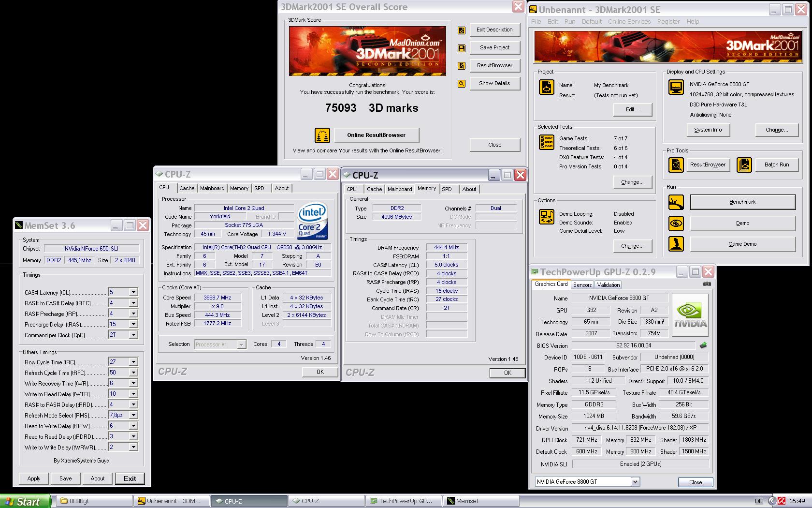Open CAS# Latency (tCL) dropdown
The image size is (812, 508).
tap(133, 292)
